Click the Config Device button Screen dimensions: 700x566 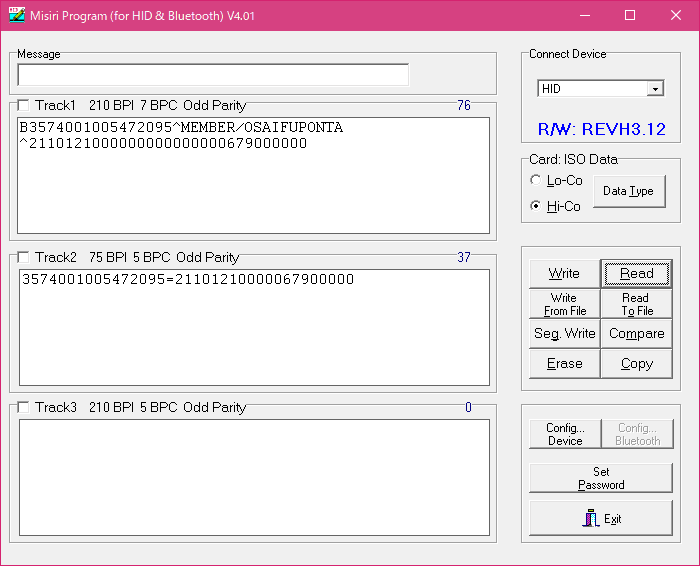[565, 434]
